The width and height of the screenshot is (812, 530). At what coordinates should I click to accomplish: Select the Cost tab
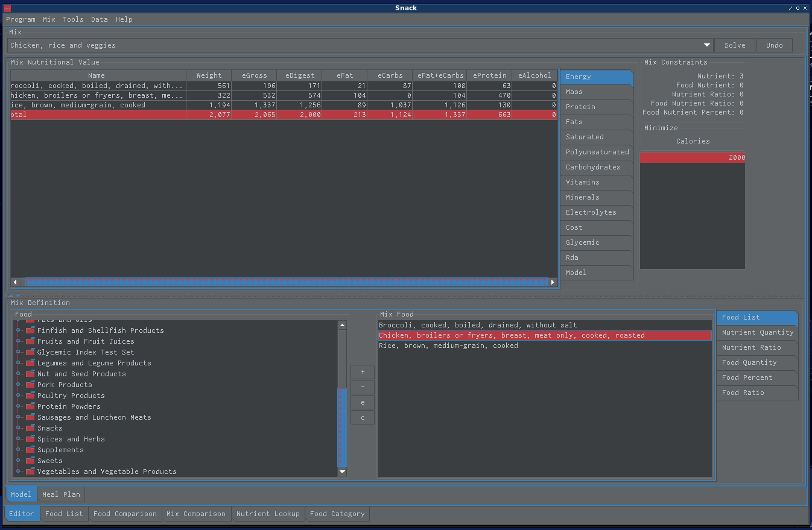pos(597,228)
